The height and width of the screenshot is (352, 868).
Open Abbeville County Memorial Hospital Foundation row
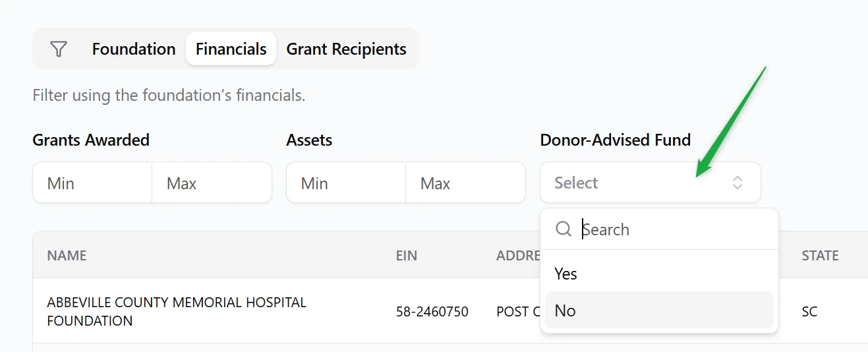tap(177, 311)
